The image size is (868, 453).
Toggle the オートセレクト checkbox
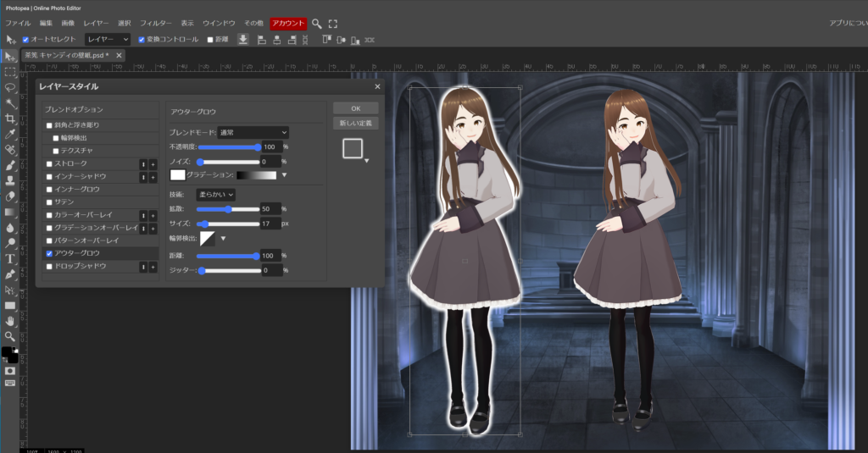tap(25, 40)
